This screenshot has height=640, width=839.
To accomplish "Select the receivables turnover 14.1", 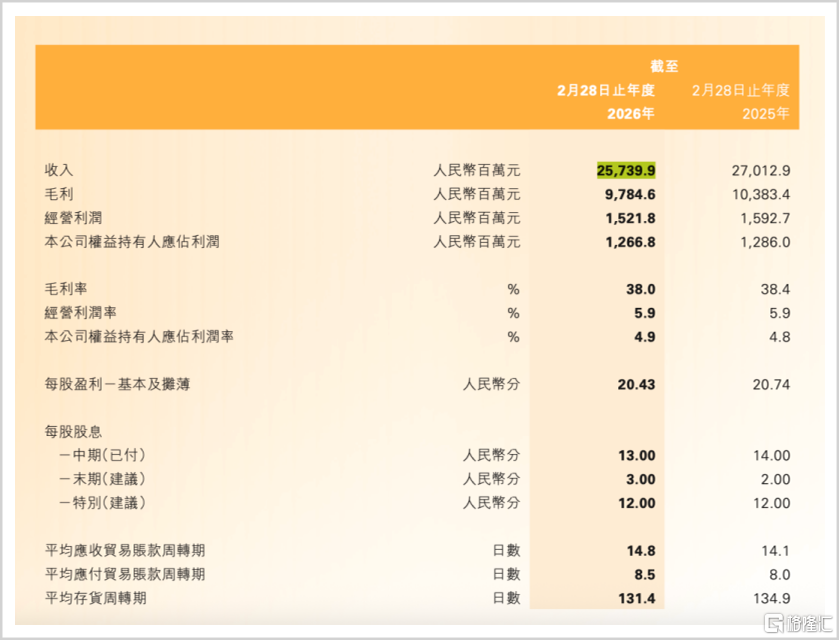I will 776,551.
